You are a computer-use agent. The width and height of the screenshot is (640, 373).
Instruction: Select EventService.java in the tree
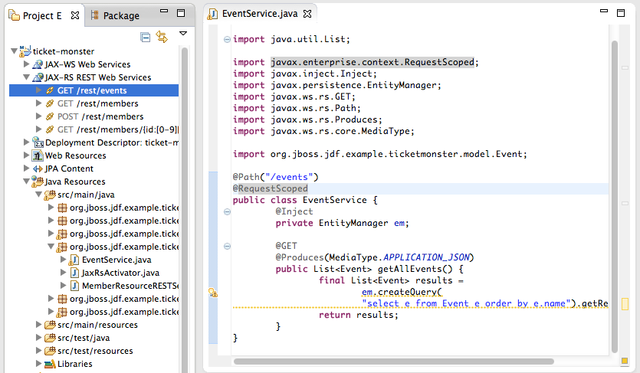[116, 260]
